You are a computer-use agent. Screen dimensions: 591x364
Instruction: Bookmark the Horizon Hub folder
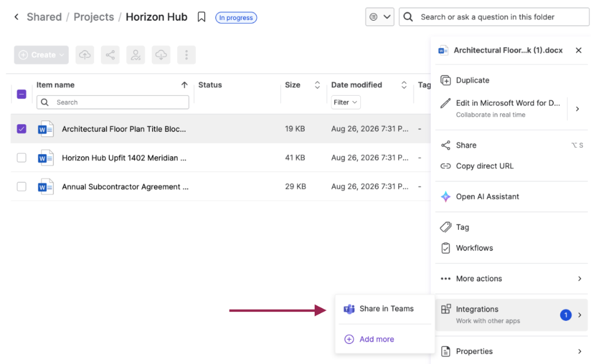pos(202,17)
